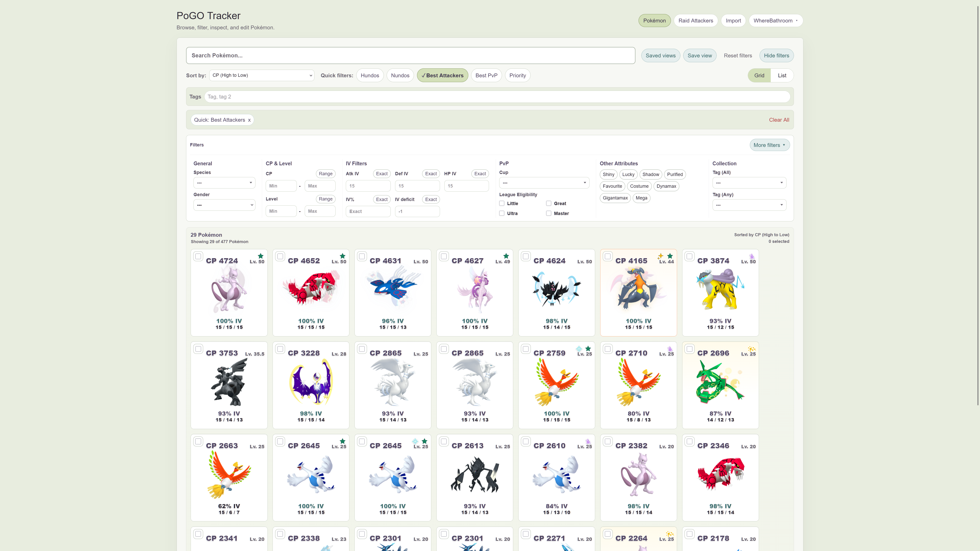Switch to List view
The height and width of the screenshot is (551, 980).
[782, 75]
